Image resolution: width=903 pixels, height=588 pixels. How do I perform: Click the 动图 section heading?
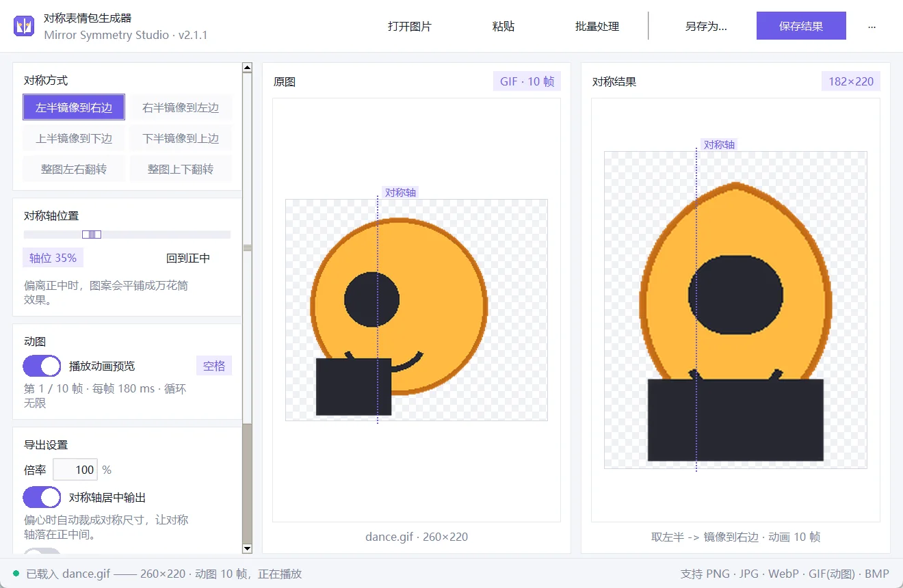(35, 341)
